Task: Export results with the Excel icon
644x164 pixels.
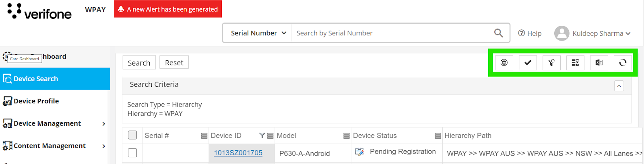Action: coord(599,63)
